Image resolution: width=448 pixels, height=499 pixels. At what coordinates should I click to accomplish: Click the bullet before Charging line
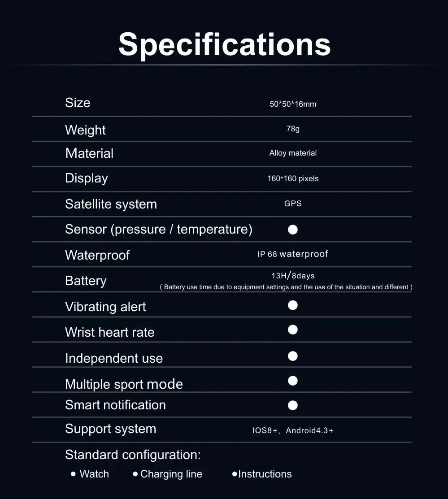135,474
